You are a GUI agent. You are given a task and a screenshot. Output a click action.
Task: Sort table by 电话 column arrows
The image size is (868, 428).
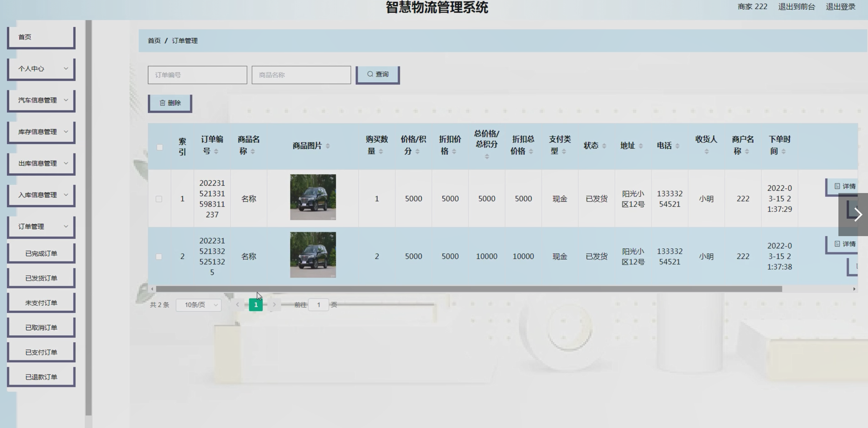(x=677, y=146)
